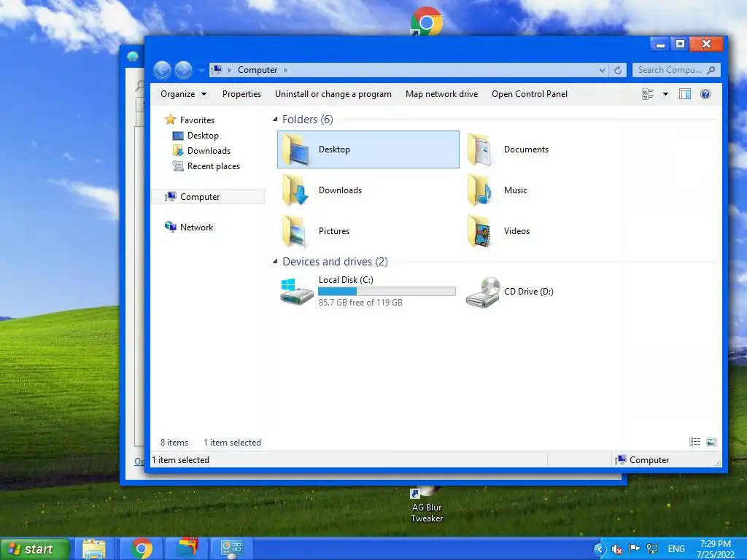
Task: Click File Explorer on the taskbar
Action: click(94, 549)
